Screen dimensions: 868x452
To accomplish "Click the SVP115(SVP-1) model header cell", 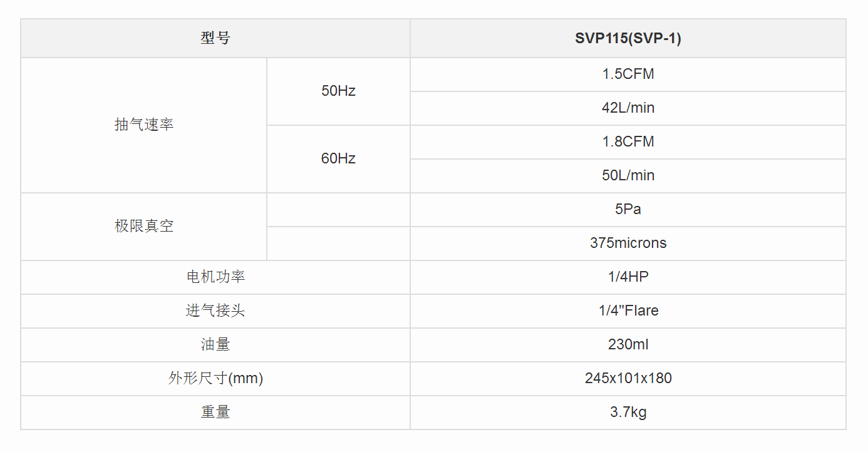I will (x=628, y=38).
